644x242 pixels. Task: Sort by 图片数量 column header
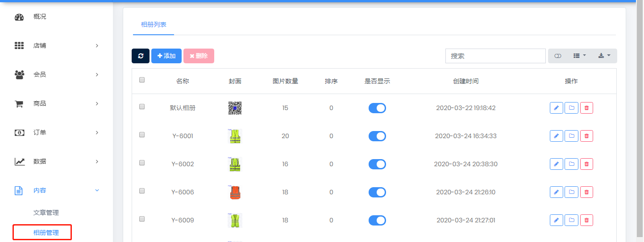pyautogui.click(x=285, y=81)
